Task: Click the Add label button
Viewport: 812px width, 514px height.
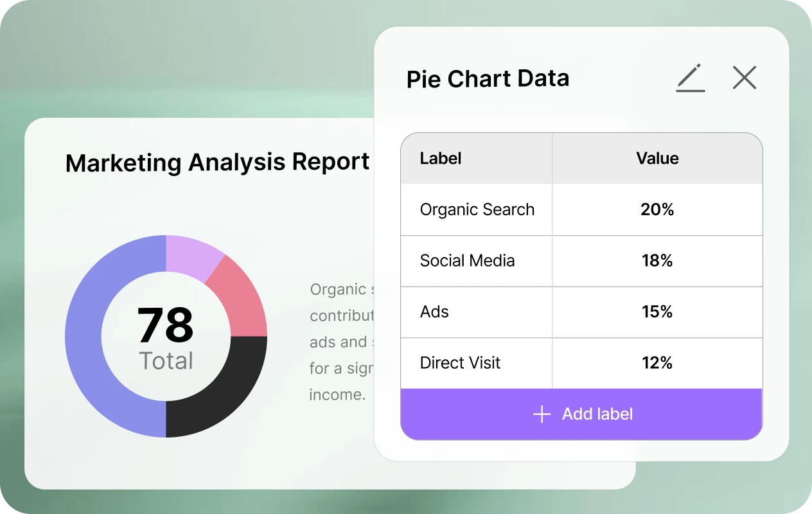Action: 581,414
